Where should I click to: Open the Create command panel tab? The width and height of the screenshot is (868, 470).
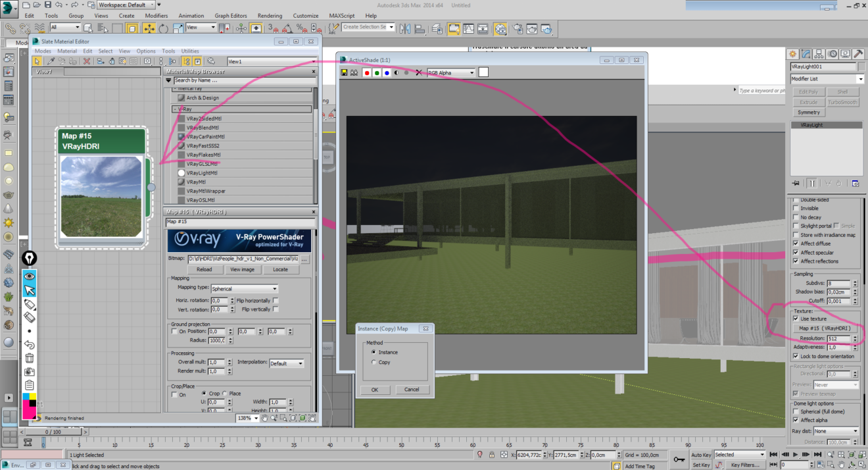coord(793,54)
